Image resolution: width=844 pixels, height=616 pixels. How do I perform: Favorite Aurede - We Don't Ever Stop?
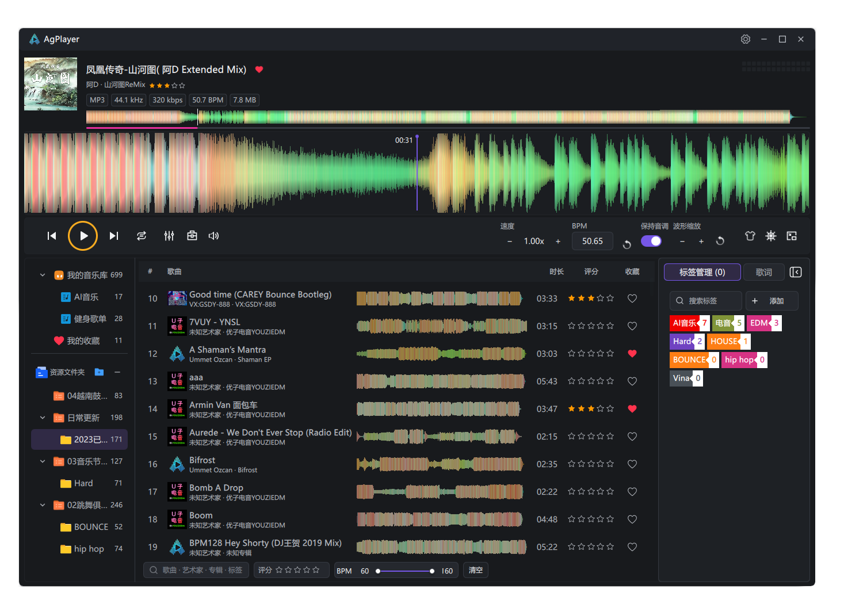click(x=632, y=437)
